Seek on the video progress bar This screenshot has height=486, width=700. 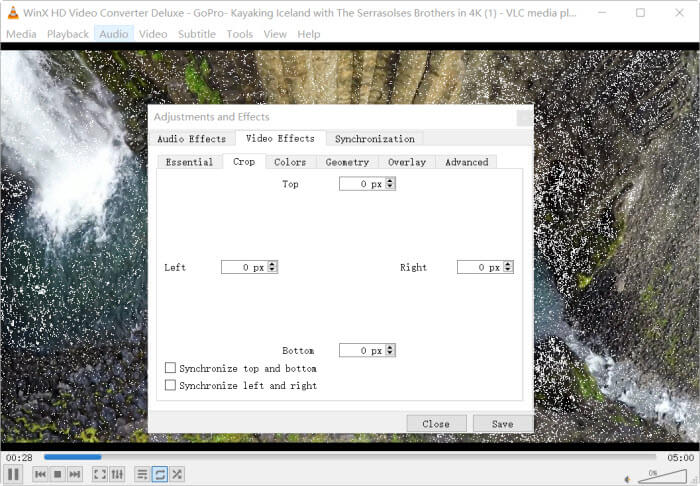tap(350, 457)
